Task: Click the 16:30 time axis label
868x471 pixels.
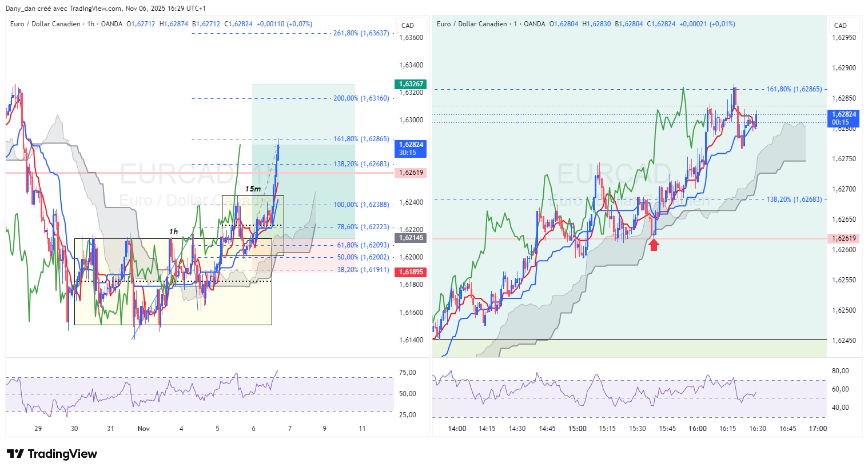Action: [758, 429]
